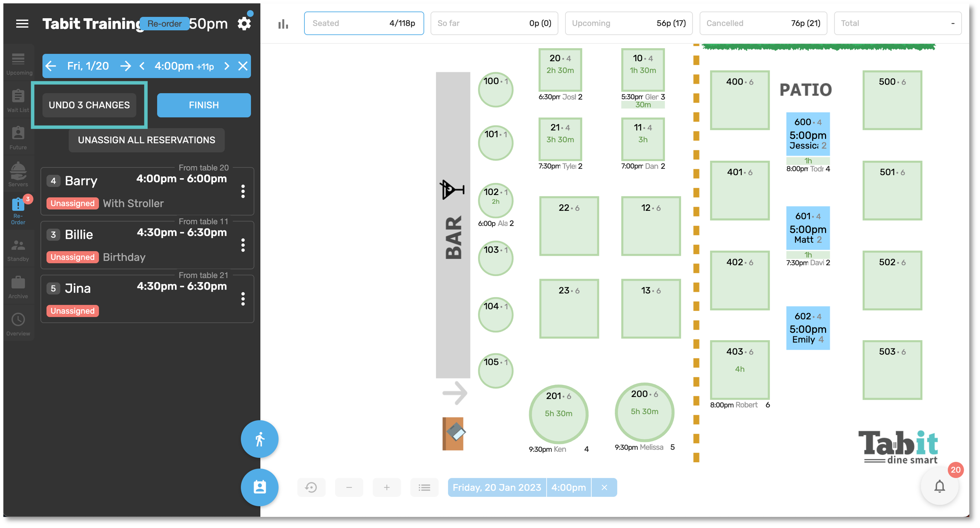980x528 pixels.
Task: Zoom out with minus button
Action: pos(349,487)
